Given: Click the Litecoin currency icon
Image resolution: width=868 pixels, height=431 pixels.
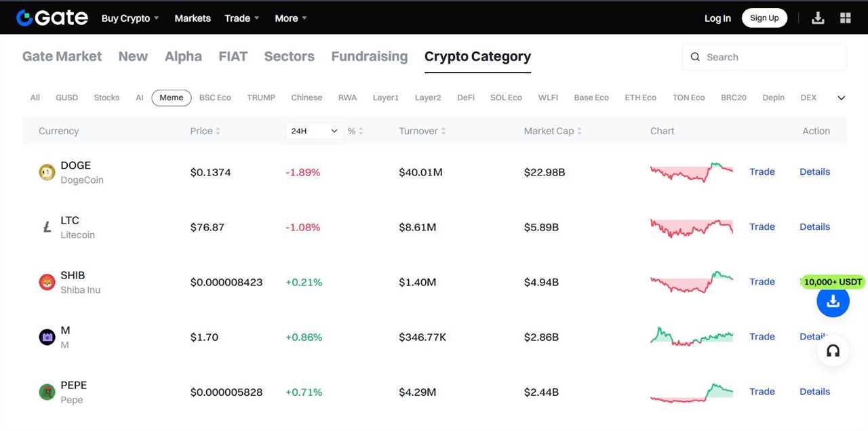Looking at the screenshot, I should [x=46, y=227].
